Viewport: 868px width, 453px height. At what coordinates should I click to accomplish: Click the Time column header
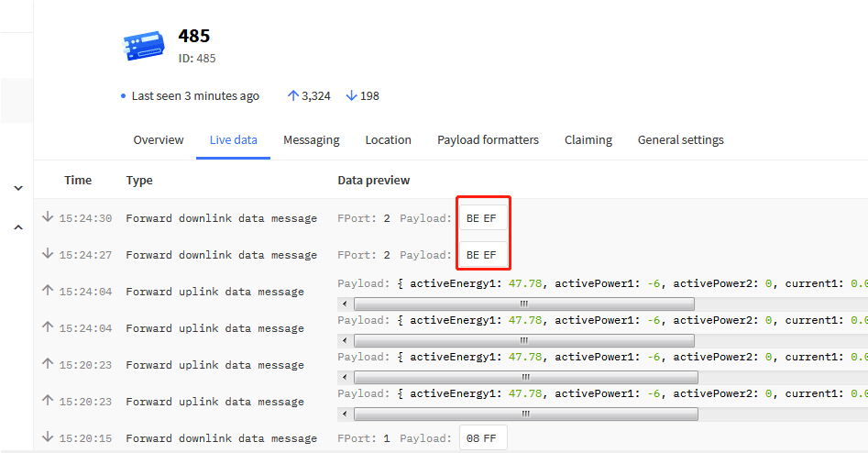point(78,180)
